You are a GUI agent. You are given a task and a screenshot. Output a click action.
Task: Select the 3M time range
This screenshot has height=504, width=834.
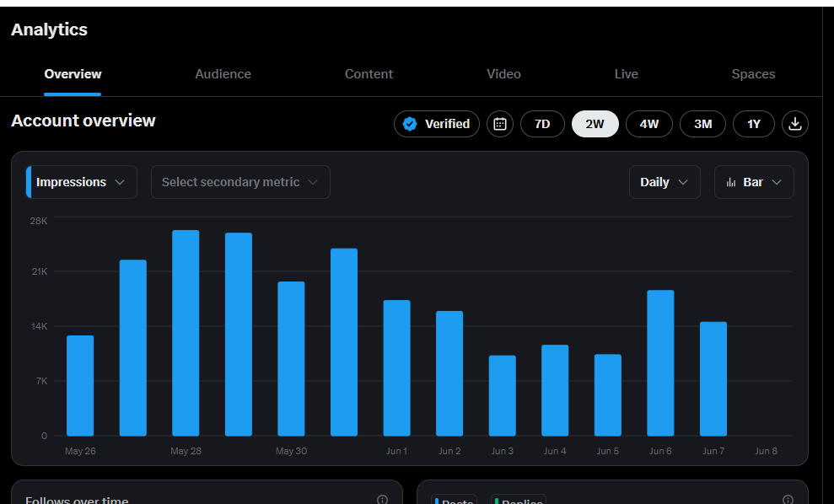tap(702, 124)
